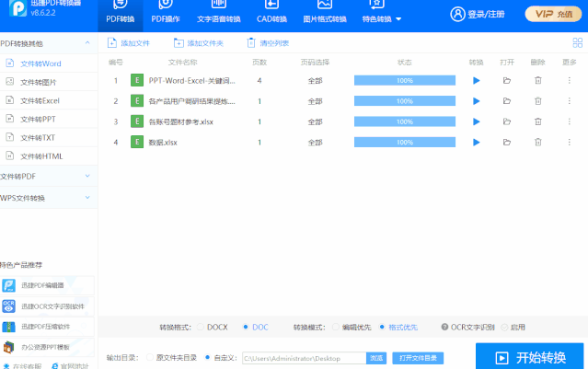This screenshot has height=369, width=588.
Task: Open 办公资源PPT模板 recommended product
Action: click(x=47, y=347)
